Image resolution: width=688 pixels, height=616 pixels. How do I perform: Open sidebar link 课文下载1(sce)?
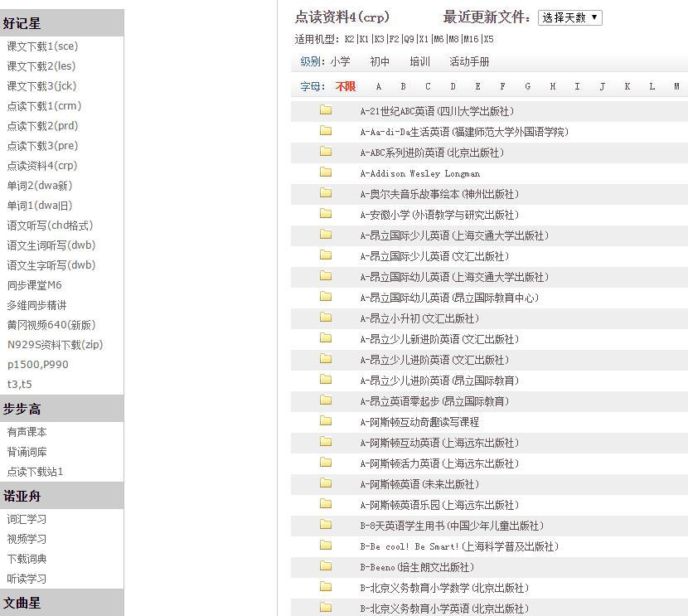click(x=42, y=46)
